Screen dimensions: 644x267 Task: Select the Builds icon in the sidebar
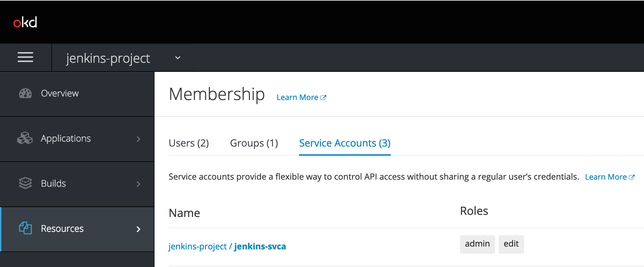[x=25, y=183]
